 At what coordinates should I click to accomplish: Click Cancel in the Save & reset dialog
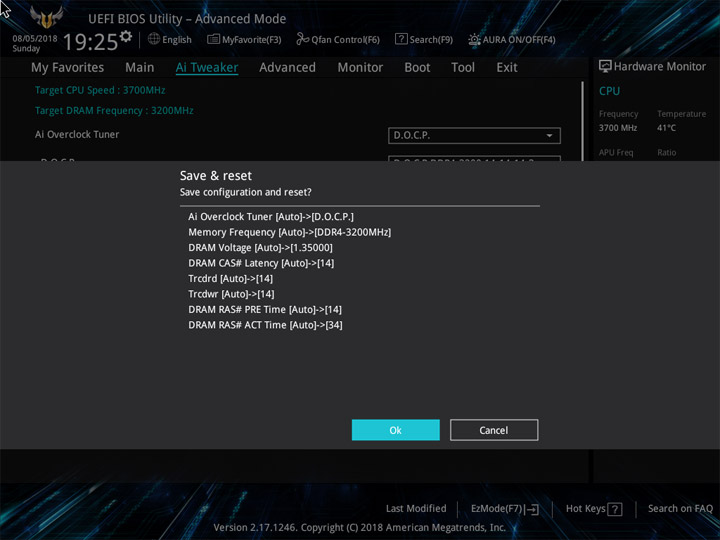pos(494,430)
